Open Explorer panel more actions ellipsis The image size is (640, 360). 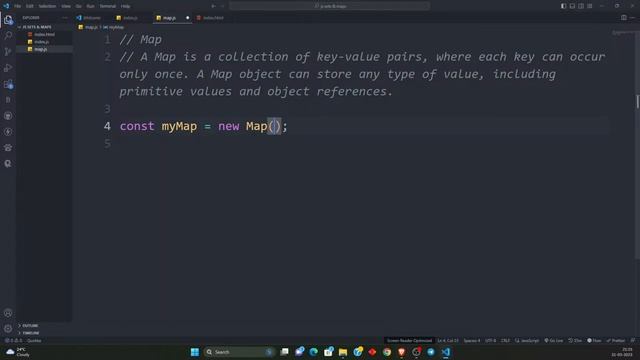pyautogui.click(x=64, y=18)
